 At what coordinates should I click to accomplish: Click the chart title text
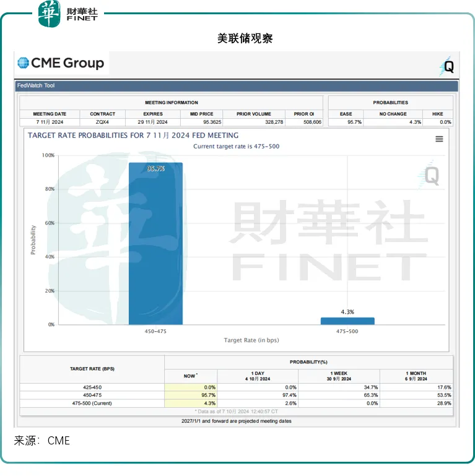click(133, 136)
